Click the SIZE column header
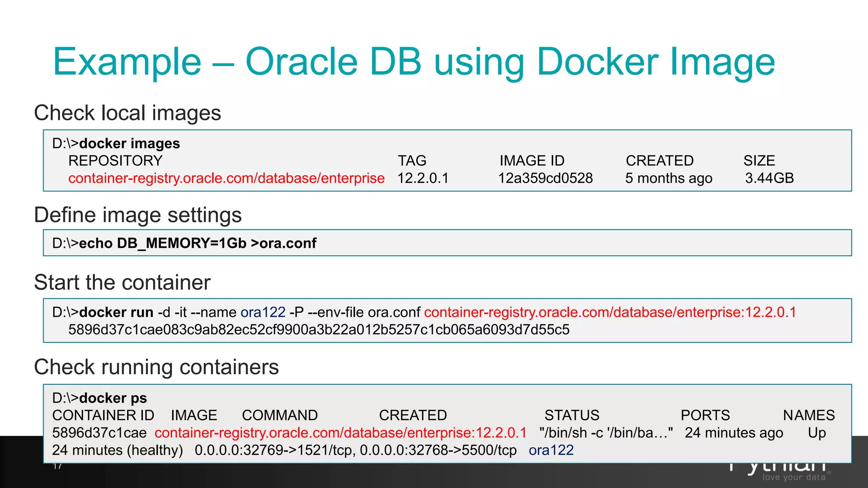The image size is (868, 488). (759, 161)
